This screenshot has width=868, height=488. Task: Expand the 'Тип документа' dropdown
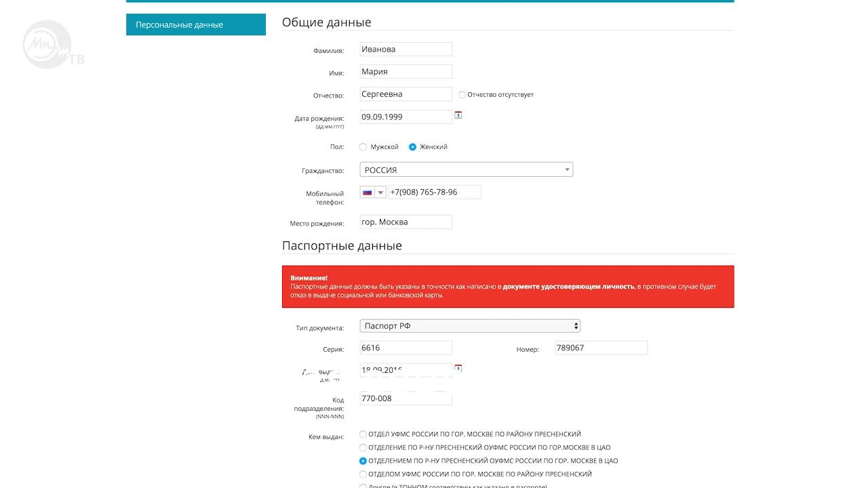[x=470, y=326]
